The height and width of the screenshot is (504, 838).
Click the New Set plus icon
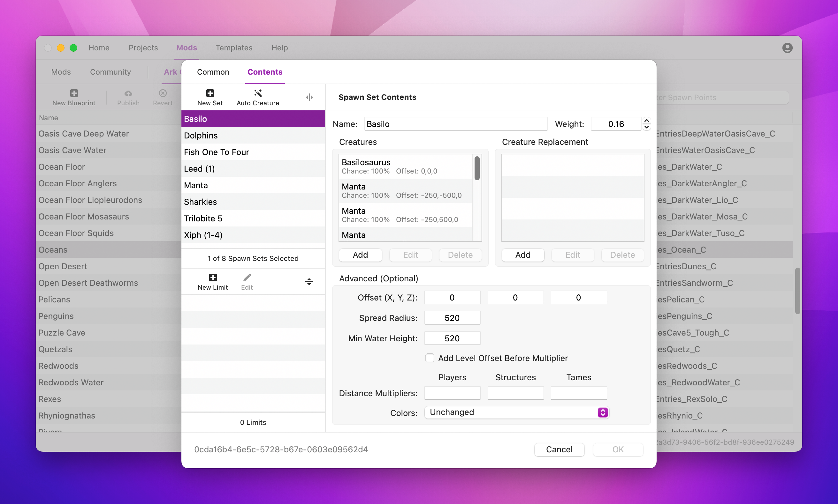[210, 93]
